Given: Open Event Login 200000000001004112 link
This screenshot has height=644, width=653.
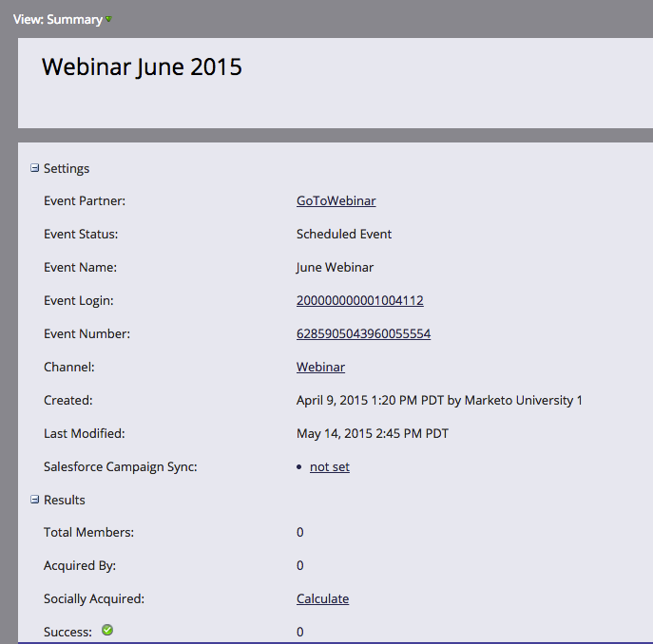Looking at the screenshot, I should tap(360, 300).
